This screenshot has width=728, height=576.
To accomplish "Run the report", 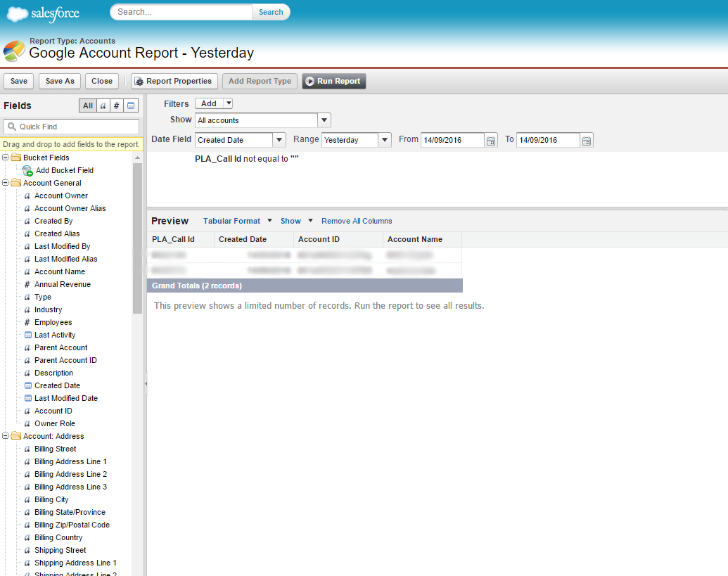I will click(334, 81).
